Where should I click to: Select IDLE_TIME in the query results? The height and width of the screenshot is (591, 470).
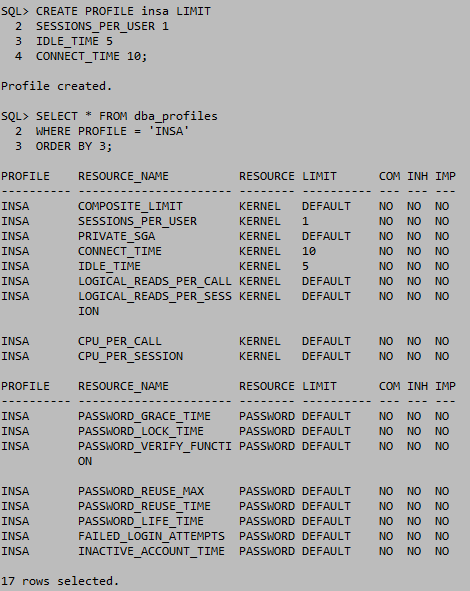109,266
